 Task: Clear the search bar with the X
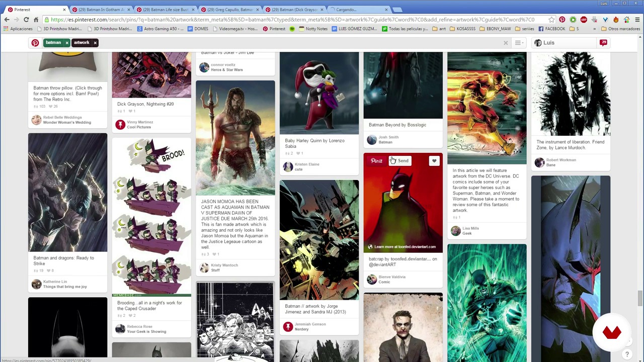(x=506, y=43)
